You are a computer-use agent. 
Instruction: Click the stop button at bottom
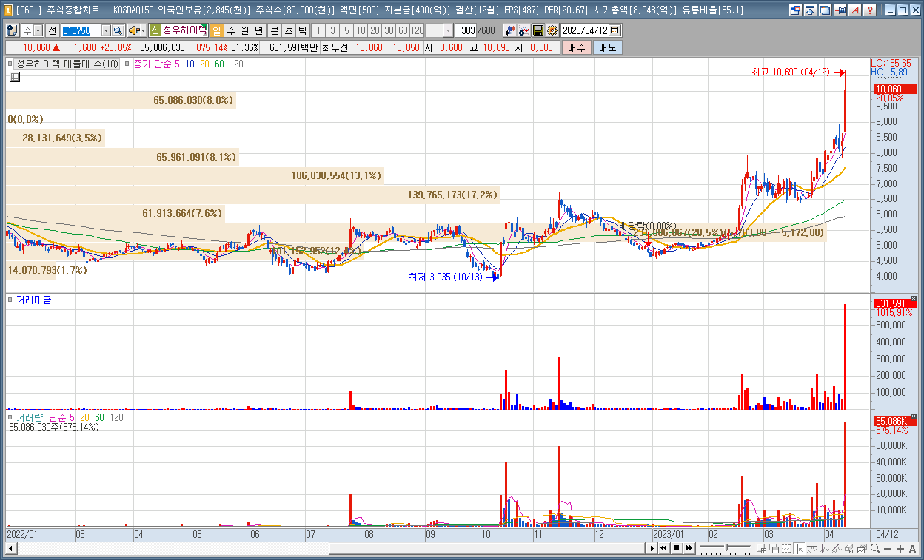click(x=676, y=548)
